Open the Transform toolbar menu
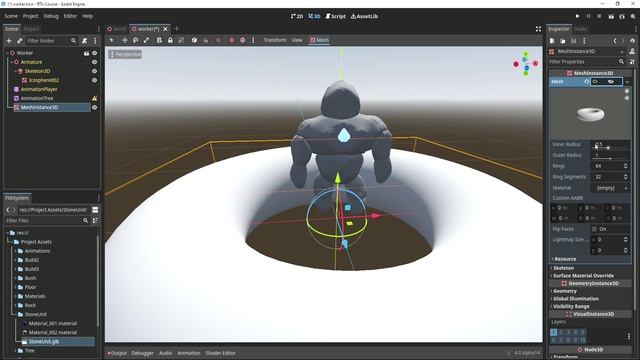Image resolution: width=640 pixels, height=360 pixels. pos(275,40)
